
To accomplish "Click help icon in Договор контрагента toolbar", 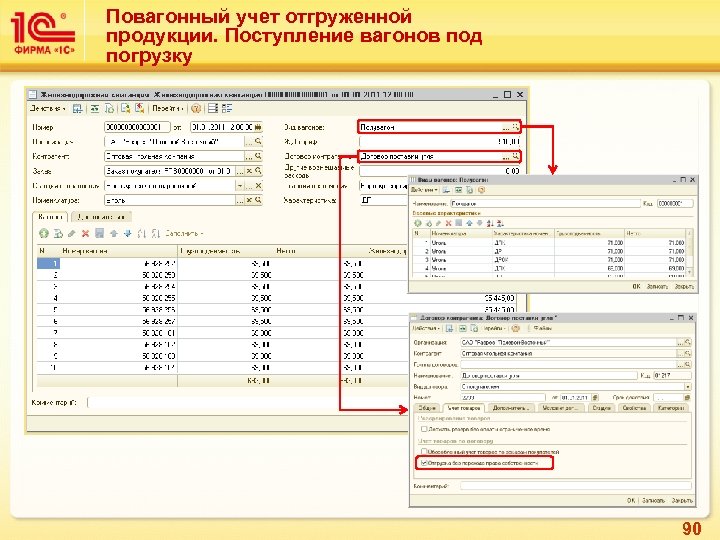I will [516, 328].
